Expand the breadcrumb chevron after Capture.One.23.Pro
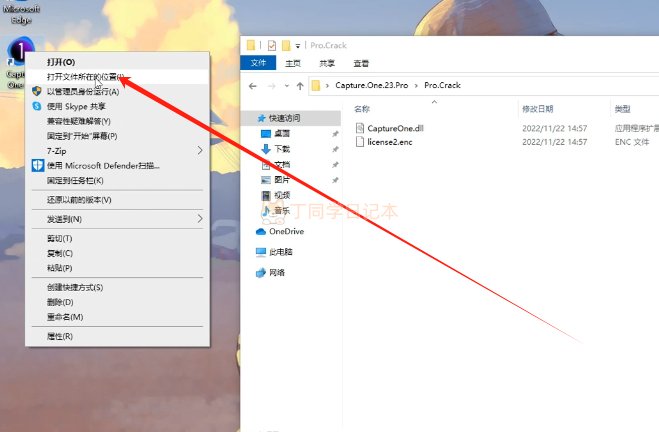Screen dimensions: 659x432 [x=416, y=86]
